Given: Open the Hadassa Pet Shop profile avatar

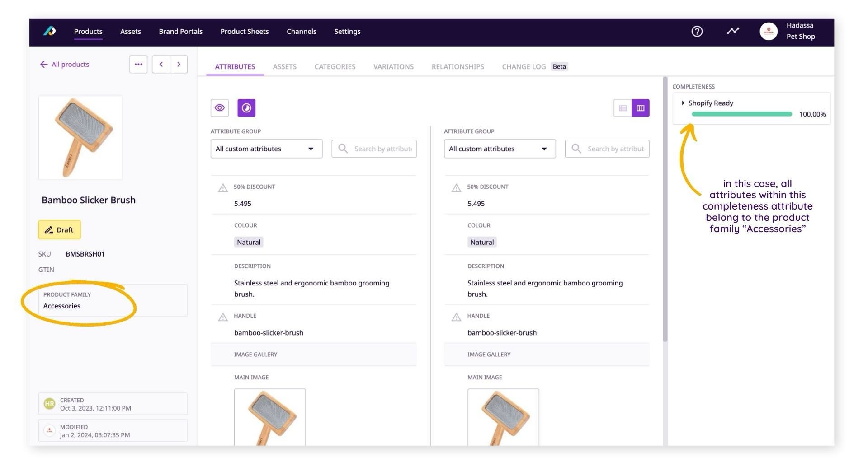Looking at the screenshot, I should pos(769,31).
